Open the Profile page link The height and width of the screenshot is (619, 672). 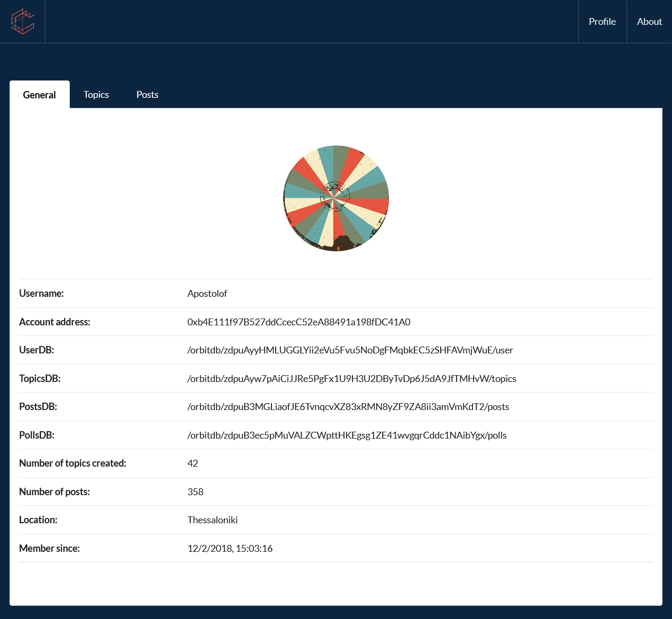[x=602, y=22]
